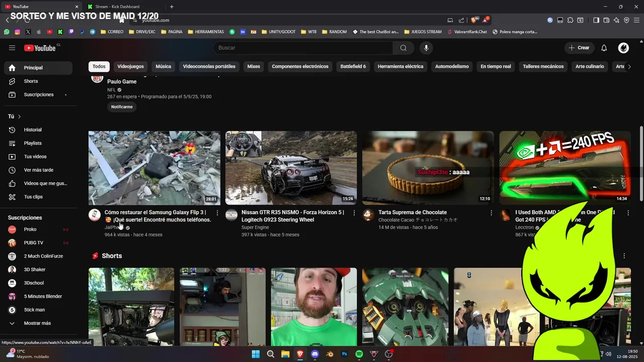Open a new browser tab
Screen dimensions: 644x362
(172, 7)
